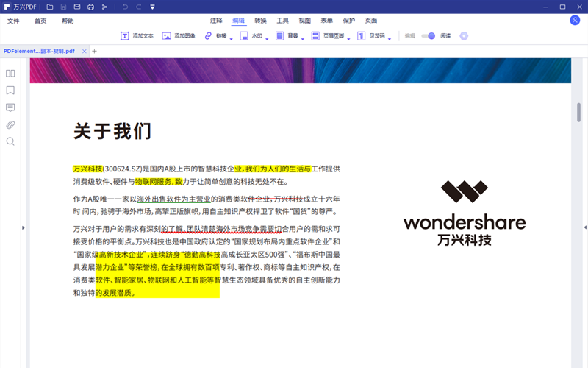588x368 pixels.
Task: Click the 添加文本 button
Action: coord(137,35)
